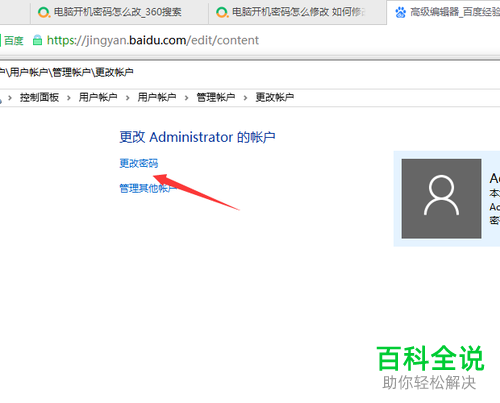The height and width of the screenshot is (403, 500).
Task: Switch to the 电脑开机密码怎么改_360搜索 tab
Action: point(119,13)
